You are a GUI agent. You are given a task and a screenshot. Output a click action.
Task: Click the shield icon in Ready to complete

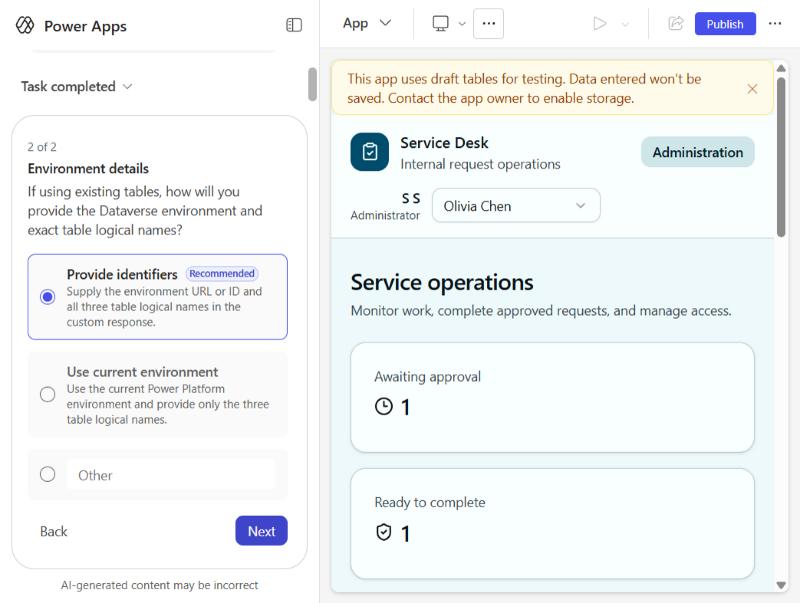point(384,533)
